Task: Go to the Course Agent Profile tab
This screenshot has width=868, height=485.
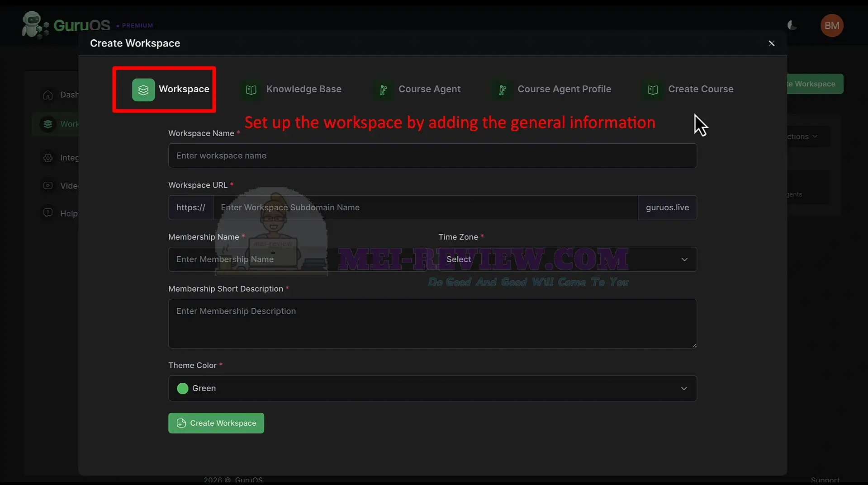Action: (x=551, y=89)
